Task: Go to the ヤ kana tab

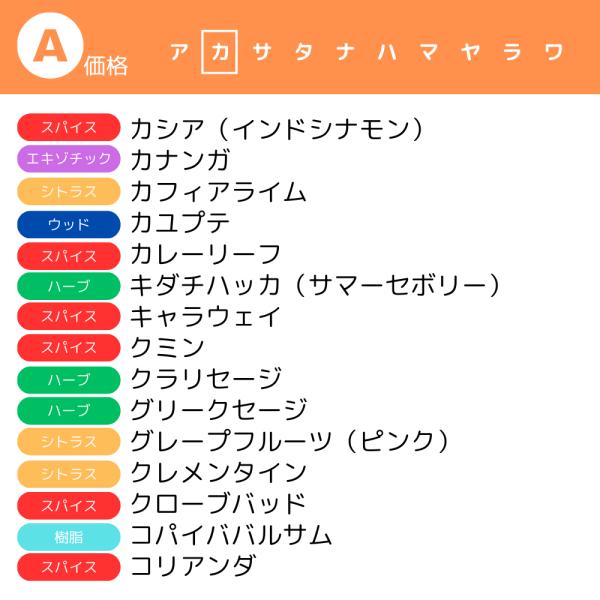Action: pyautogui.click(x=470, y=52)
